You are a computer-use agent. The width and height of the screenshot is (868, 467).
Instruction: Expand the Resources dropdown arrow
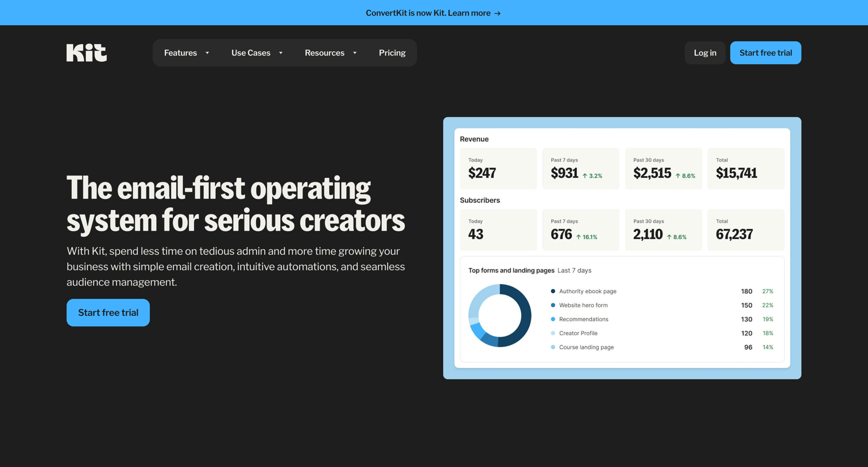355,53
